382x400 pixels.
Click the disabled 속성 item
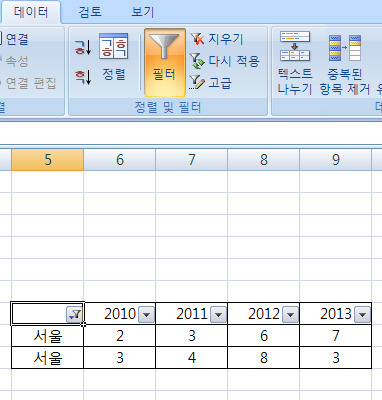(x=14, y=61)
